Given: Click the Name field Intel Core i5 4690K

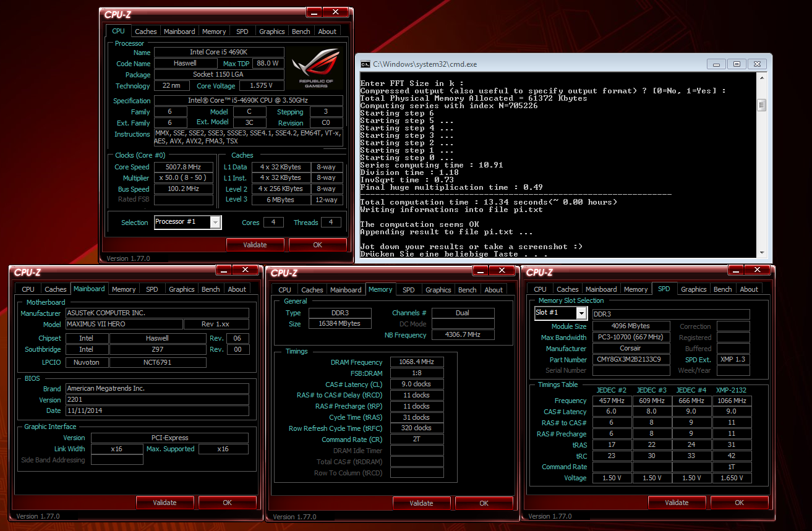Looking at the screenshot, I should tap(219, 53).
